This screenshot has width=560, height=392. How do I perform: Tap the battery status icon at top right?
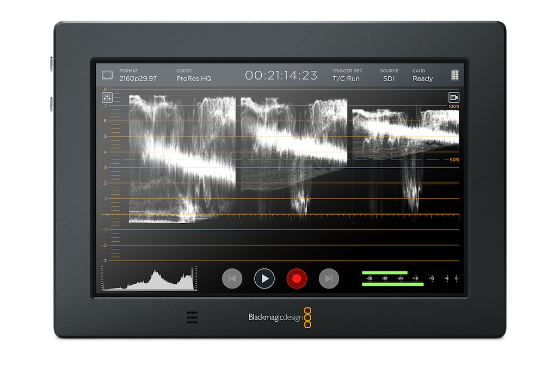455,75
